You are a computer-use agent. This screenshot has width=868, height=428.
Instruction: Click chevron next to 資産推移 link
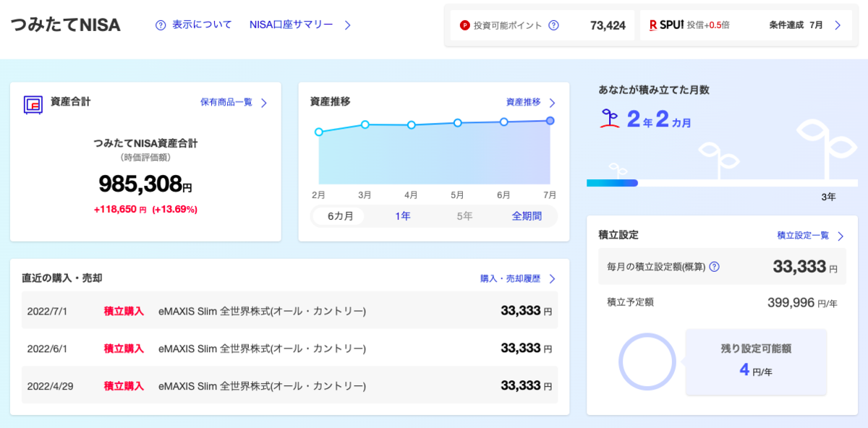click(x=553, y=103)
